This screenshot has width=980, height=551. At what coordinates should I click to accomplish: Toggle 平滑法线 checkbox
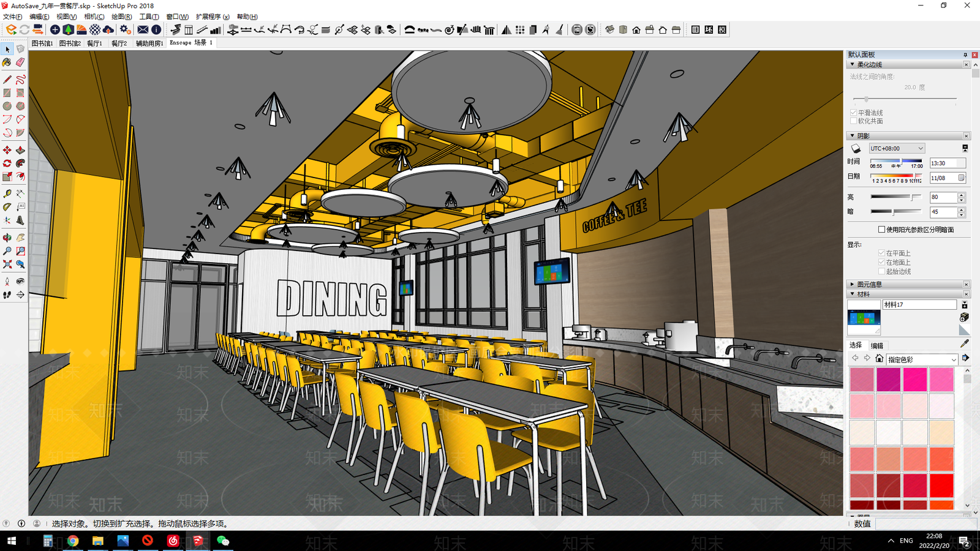pyautogui.click(x=853, y=113)
